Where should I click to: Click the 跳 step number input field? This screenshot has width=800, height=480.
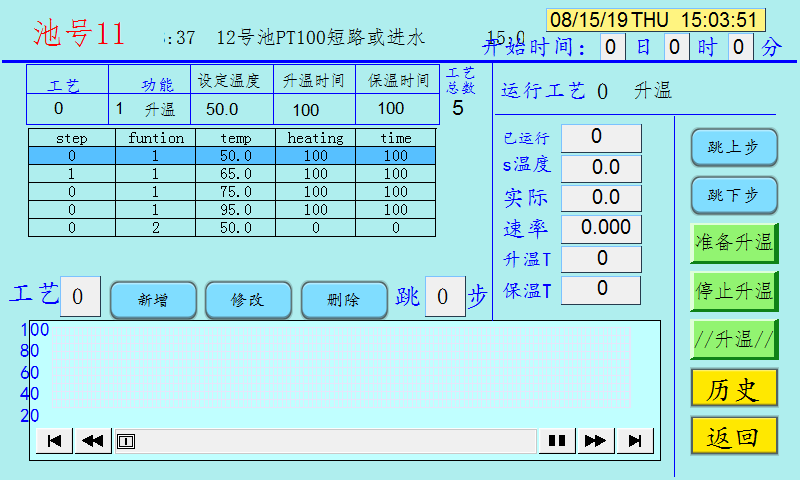[444, 297]
